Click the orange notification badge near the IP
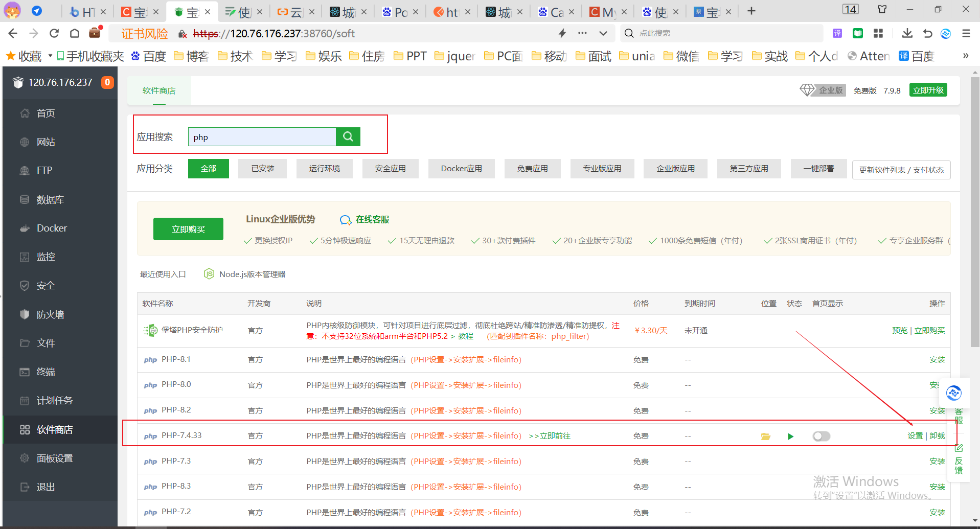 pos(107,82)
